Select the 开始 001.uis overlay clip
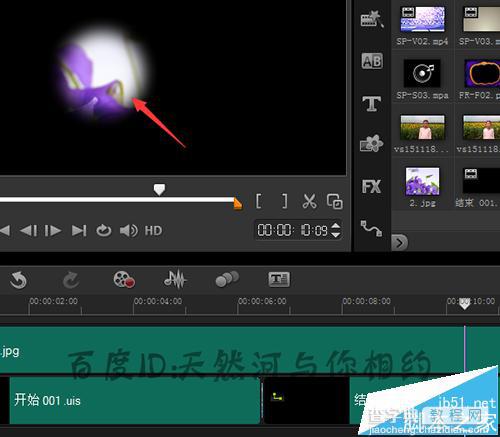500x437 pixels. click(x=135, y=400)
